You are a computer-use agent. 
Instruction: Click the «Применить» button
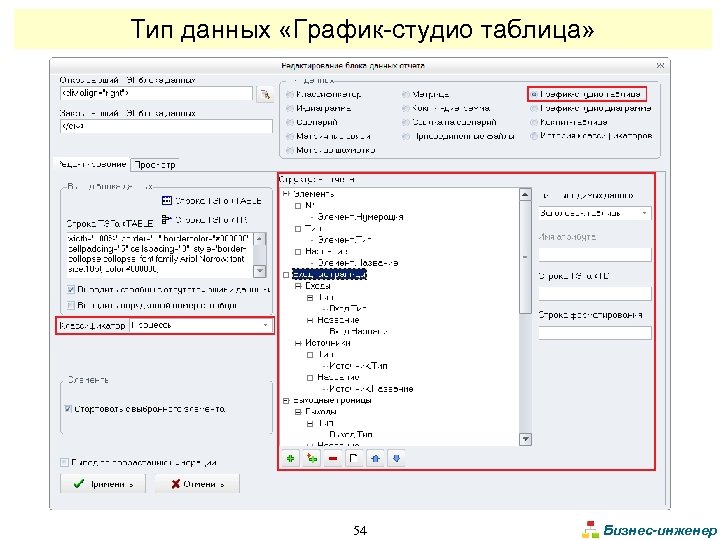103,484
